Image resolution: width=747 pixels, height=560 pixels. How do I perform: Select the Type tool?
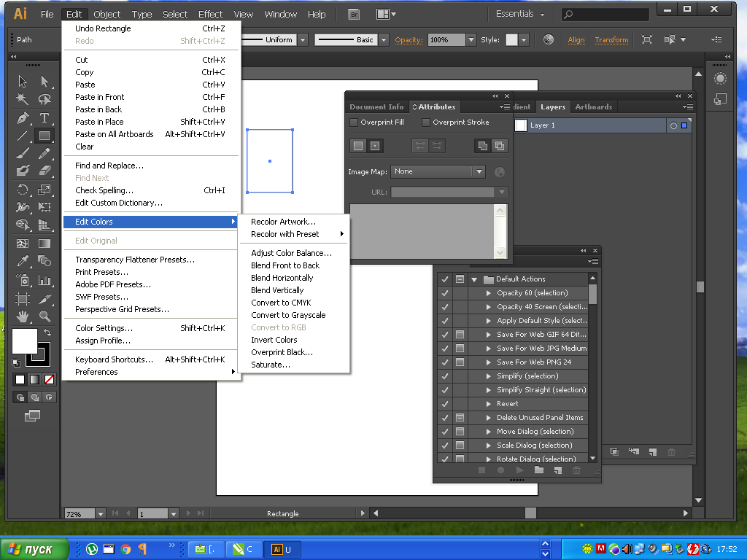coord(44,117)
